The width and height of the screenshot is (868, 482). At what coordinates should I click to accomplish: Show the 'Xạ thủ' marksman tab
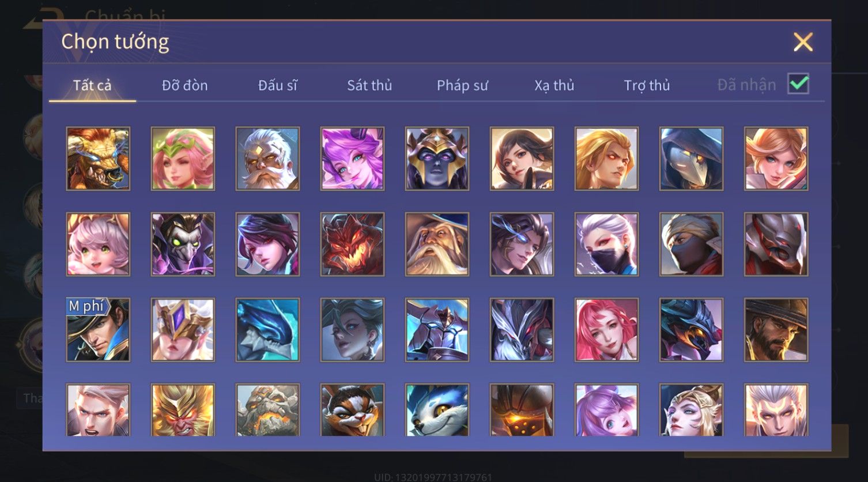[x=554, y=85]
